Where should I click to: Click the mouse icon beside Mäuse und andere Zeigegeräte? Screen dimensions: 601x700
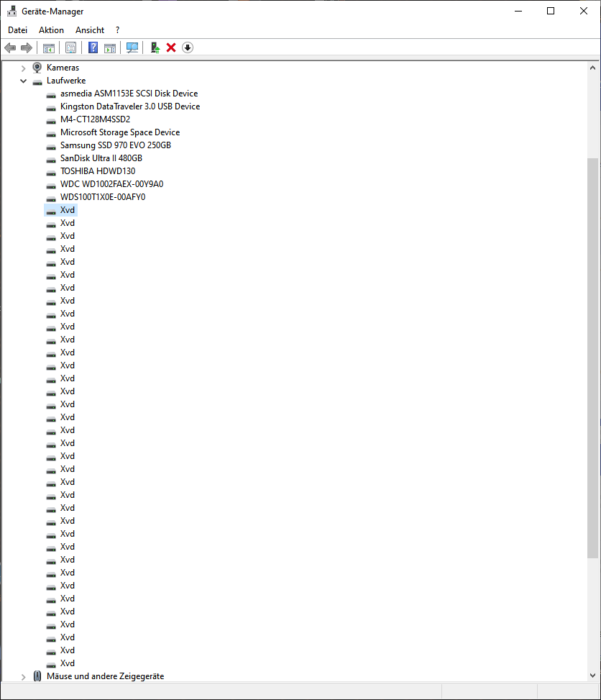[x=37, y=676]
